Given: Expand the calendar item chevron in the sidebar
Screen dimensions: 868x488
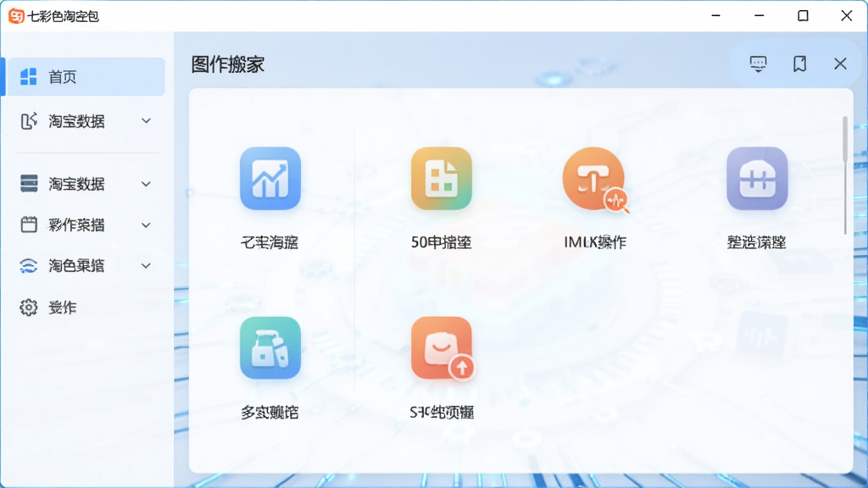Looking at the screenshot, I should click(x=146, y=225).
